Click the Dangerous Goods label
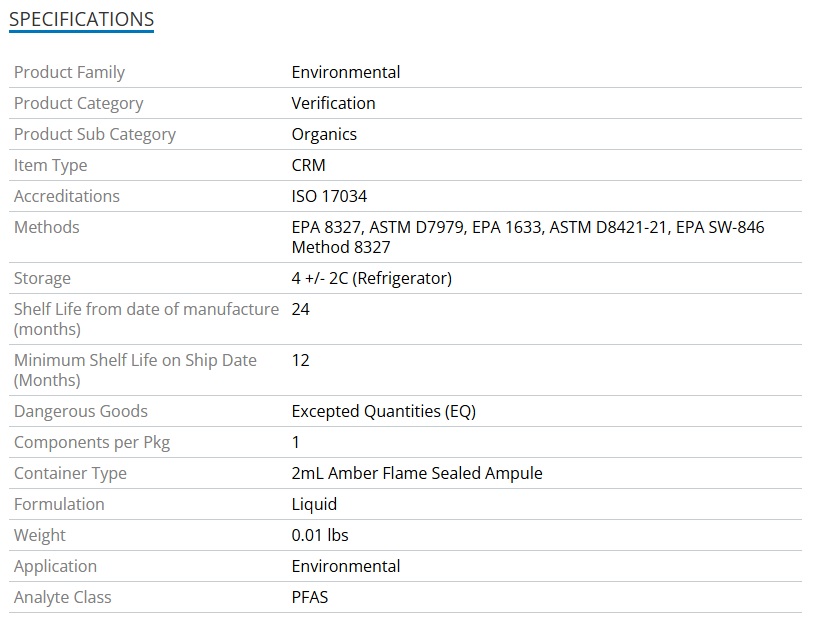Viewport: 815px width, 621px height. 80,411
